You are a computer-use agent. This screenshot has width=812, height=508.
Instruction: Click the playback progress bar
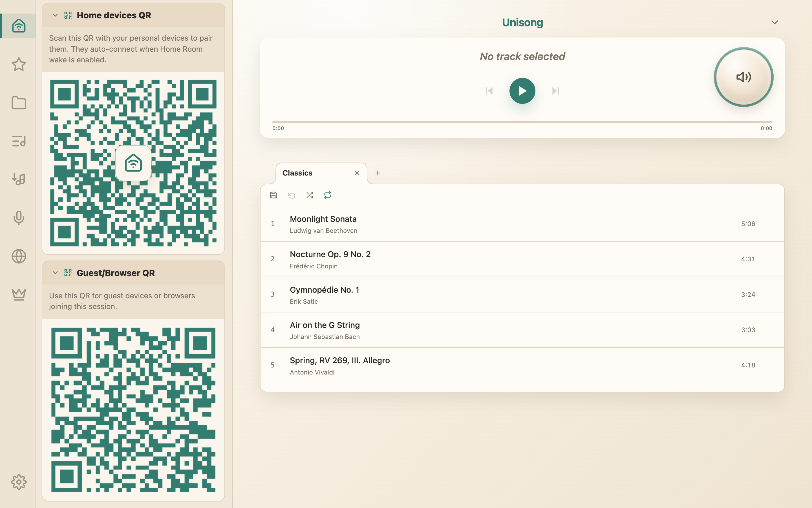pyautogui.click(x=522, y=122)
